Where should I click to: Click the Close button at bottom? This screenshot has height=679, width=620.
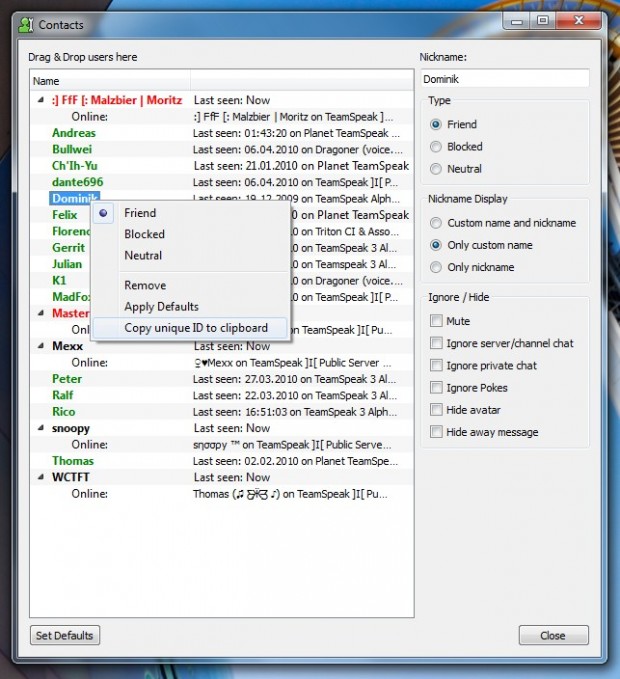[553, 635]
